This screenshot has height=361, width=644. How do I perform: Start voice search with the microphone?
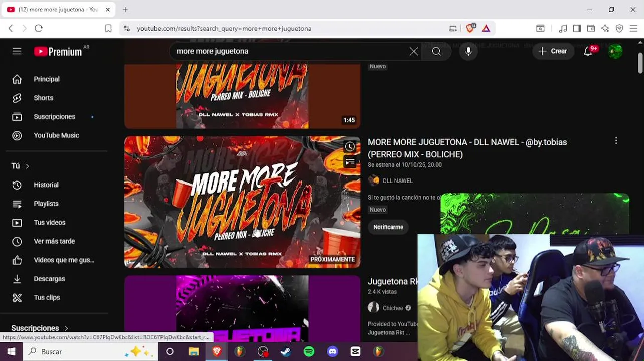[x=468, y=51]
